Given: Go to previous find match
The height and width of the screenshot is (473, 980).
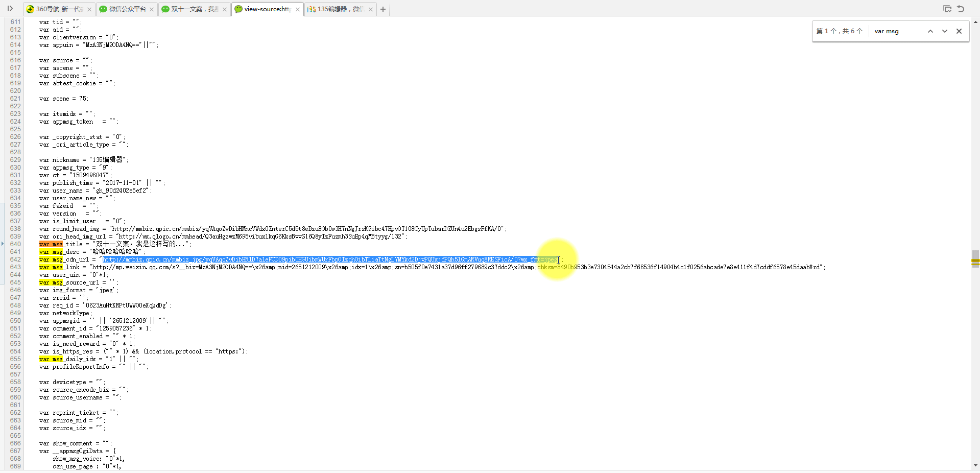Looking at the screenshot, I should pos(930,31).
